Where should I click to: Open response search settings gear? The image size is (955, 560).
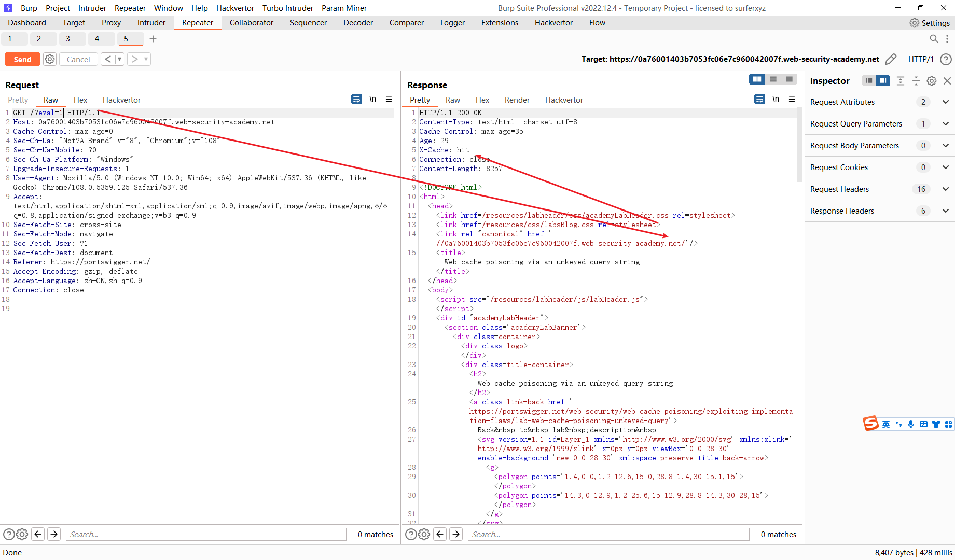(x=424, y=534)
